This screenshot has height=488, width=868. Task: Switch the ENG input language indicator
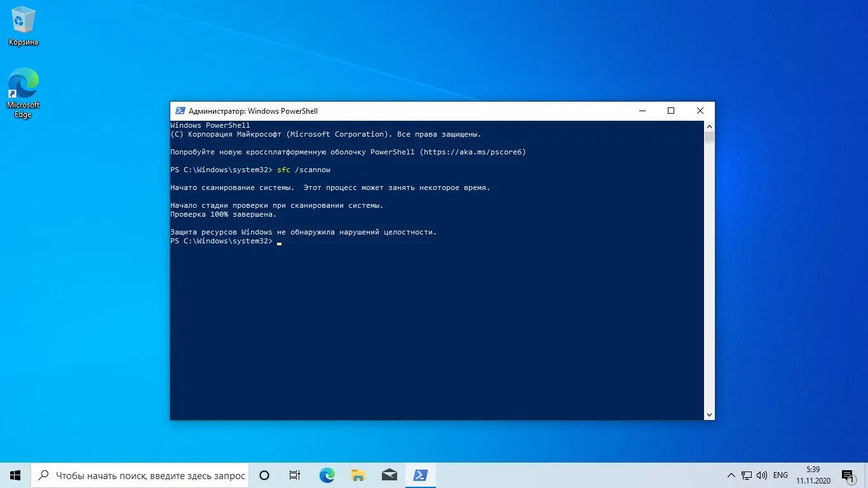(780, 475)
